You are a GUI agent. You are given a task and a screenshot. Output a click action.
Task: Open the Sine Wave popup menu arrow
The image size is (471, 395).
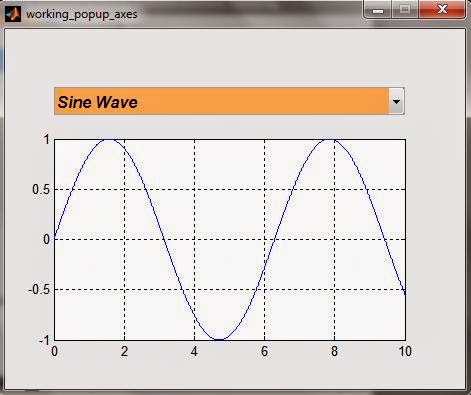click(396, 101)
